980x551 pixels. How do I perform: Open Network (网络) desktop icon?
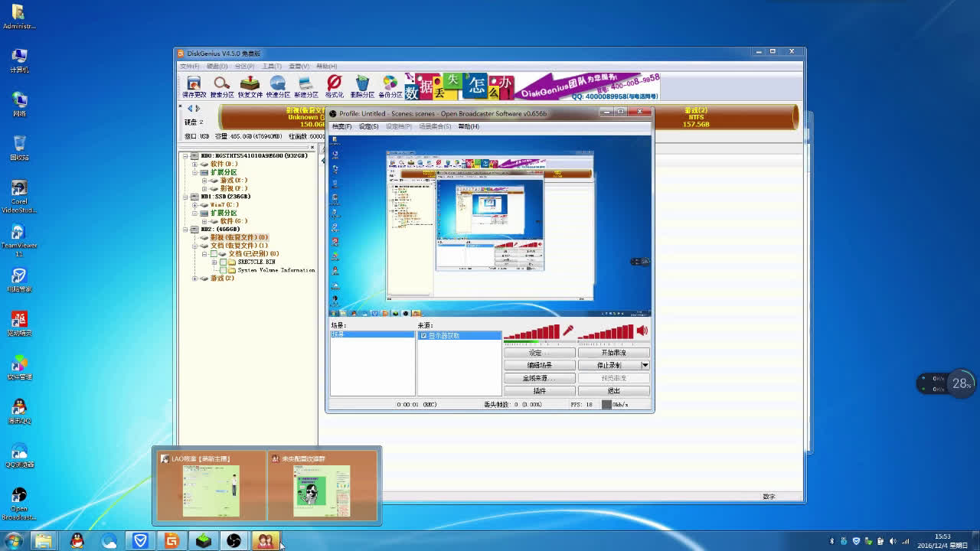pyautogui.click(x=19, y=104)
